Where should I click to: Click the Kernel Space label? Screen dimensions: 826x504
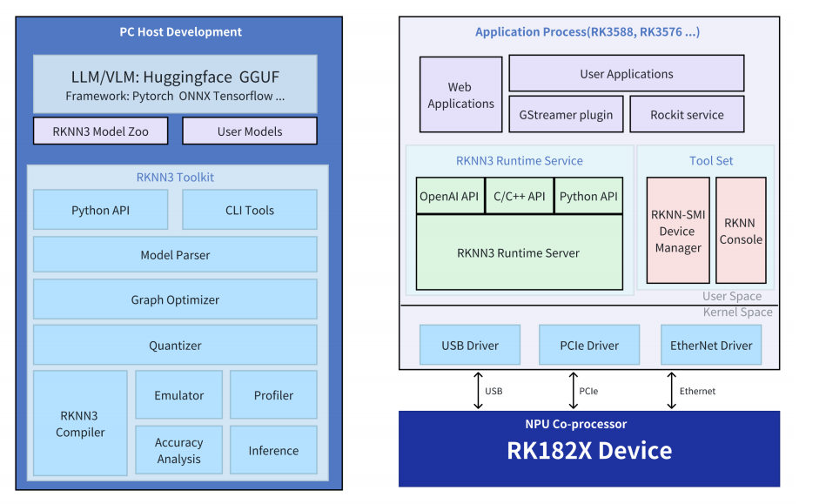[x=737, y=312]
